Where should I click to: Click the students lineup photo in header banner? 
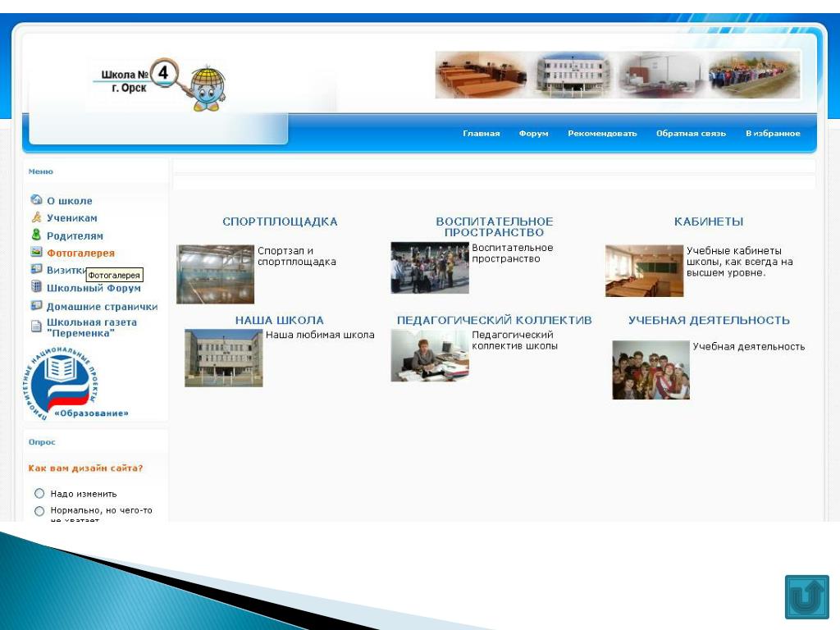pyautogui.click(x=755, y=75)
